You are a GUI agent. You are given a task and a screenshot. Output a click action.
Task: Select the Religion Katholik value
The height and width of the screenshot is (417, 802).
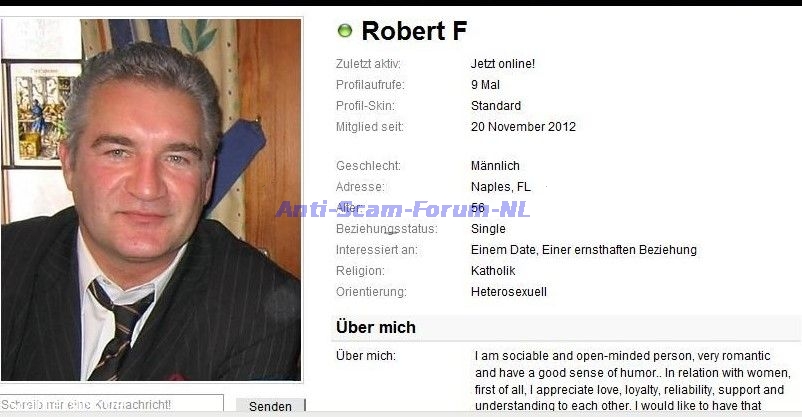click(493, 271)
